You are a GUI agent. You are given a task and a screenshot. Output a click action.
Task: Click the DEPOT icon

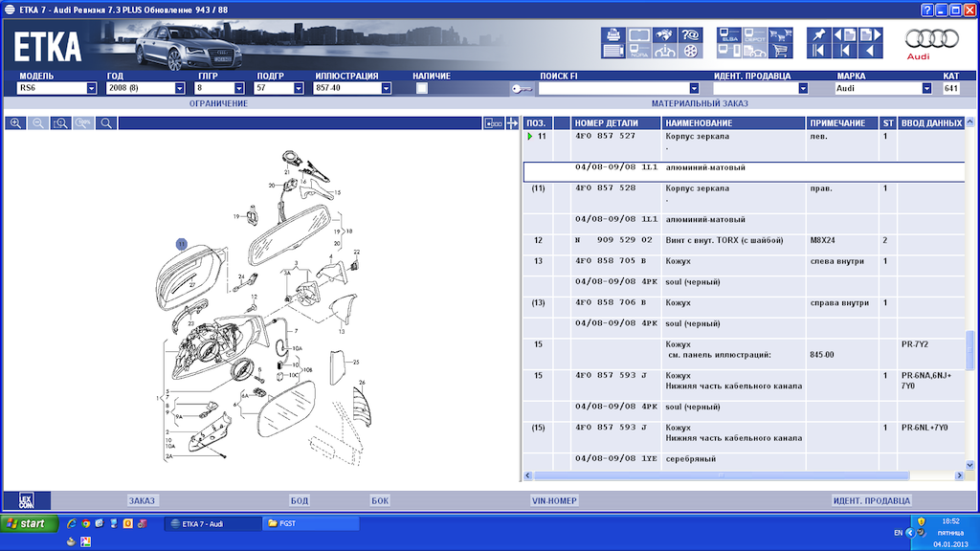pos(755,34)
